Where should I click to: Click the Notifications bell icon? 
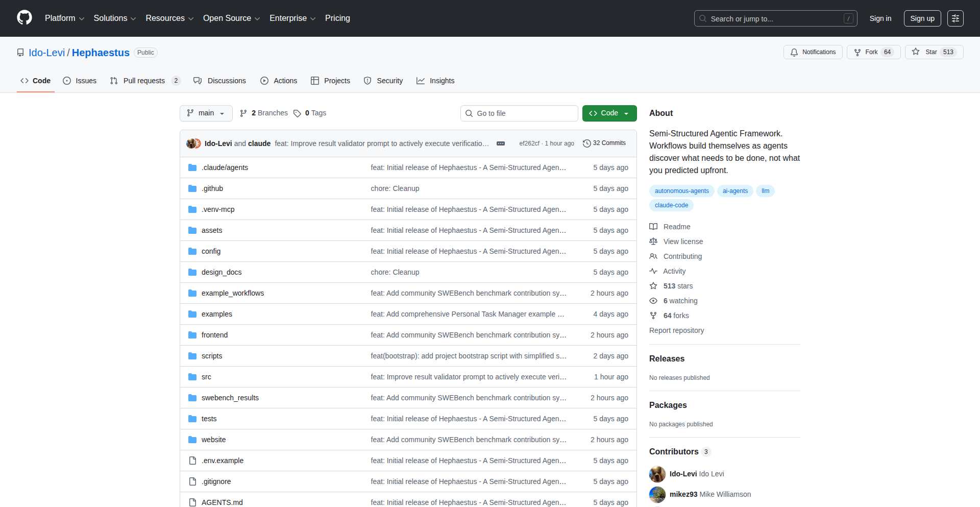point(794,52)
